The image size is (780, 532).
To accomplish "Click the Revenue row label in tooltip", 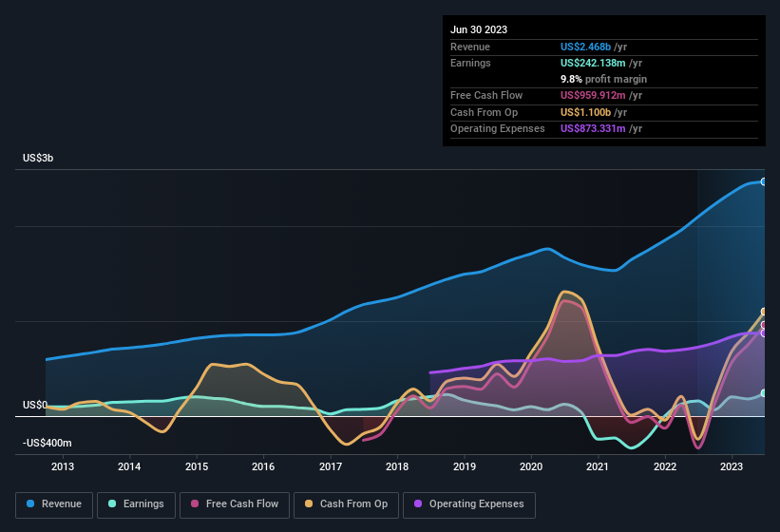I will pyautogui.click(x=470, y=47).
